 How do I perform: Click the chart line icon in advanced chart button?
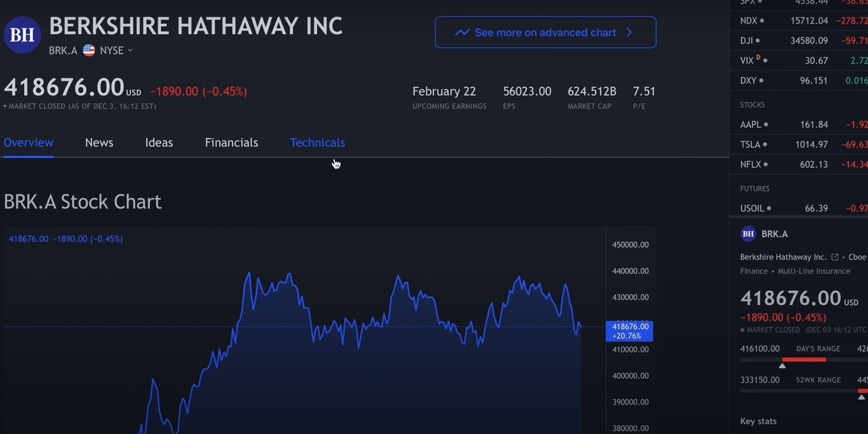click(x=462, y=33)
